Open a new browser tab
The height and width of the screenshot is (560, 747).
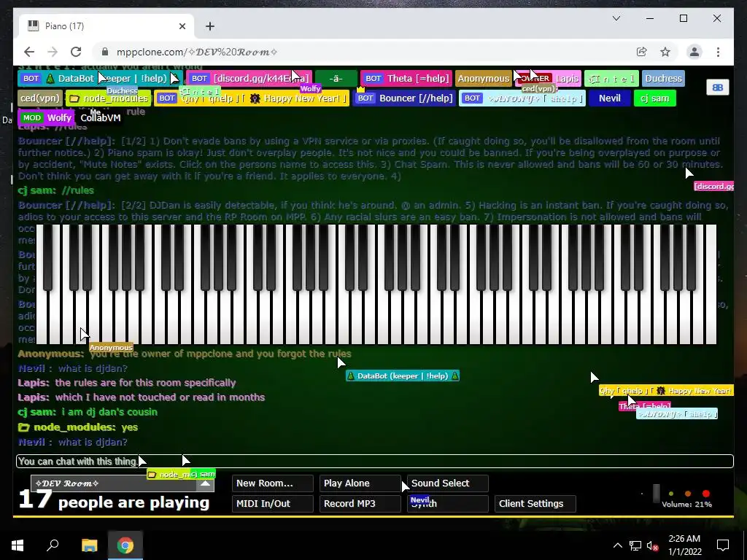(x=210, y=26)
